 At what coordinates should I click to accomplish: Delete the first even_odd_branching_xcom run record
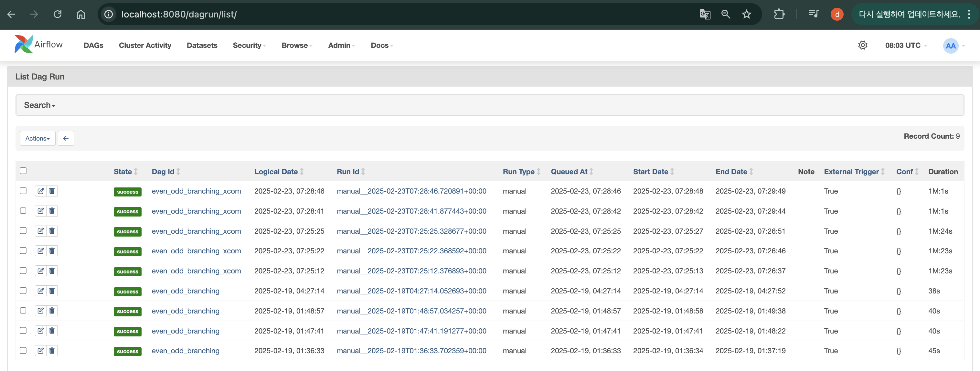pos(52,191)
